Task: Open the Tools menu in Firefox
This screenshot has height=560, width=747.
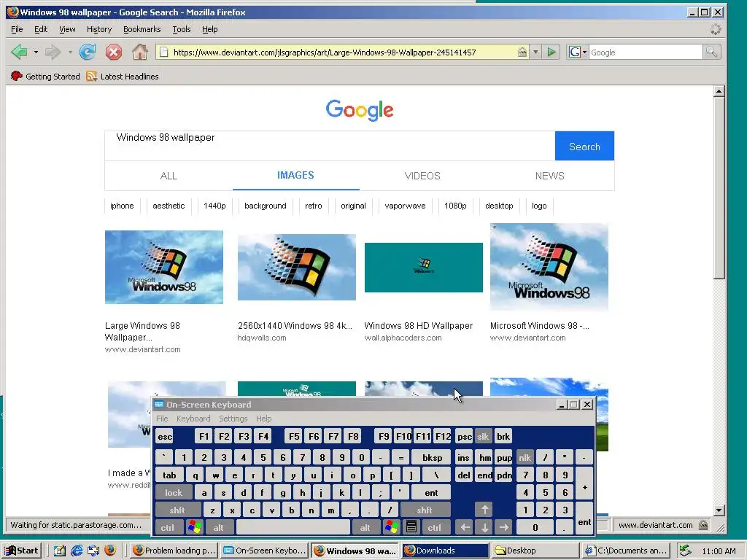Action: click(182, 29)
